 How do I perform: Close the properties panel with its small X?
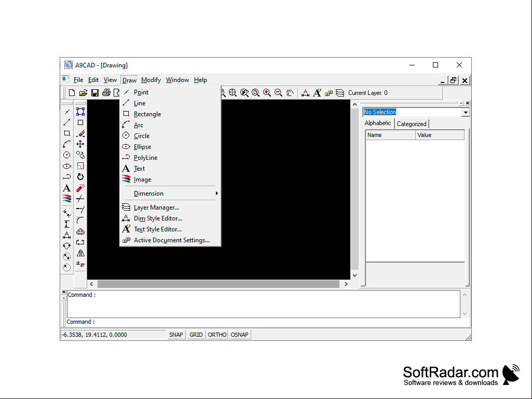point(468,103)
